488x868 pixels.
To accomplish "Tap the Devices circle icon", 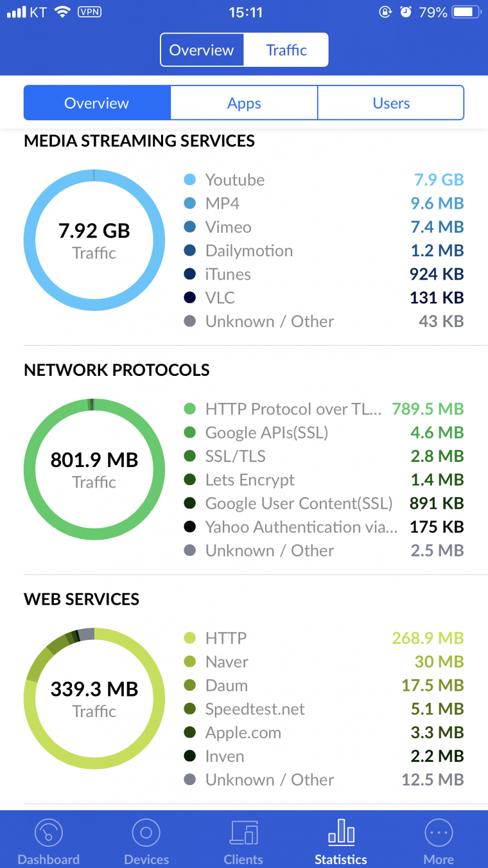I will [x=146, y=833].
